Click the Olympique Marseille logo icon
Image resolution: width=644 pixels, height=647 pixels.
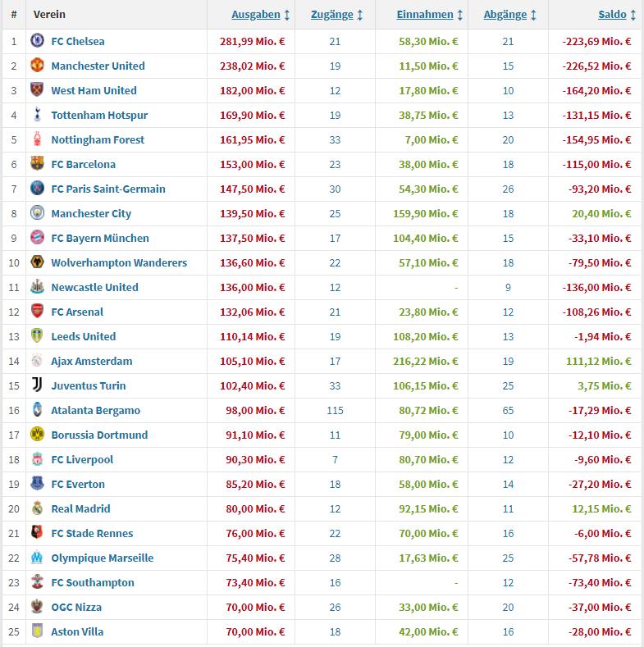(x=37, y=558)
